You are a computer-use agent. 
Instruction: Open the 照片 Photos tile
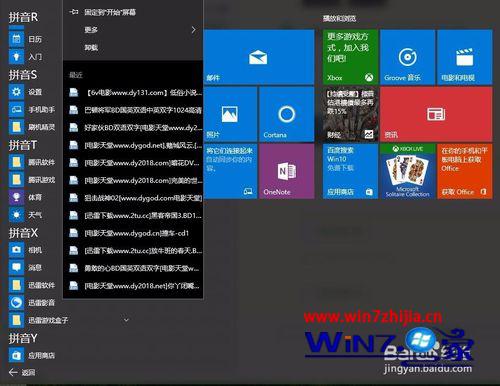(230, 114)
